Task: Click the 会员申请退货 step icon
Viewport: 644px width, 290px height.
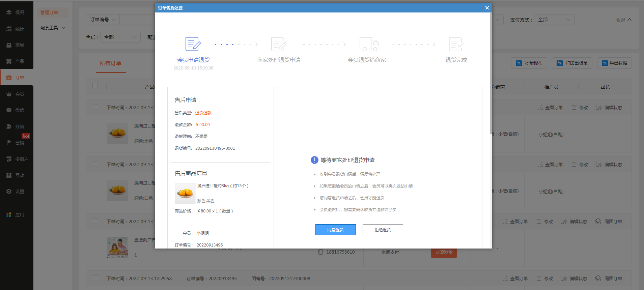Action: coord(193,44)
